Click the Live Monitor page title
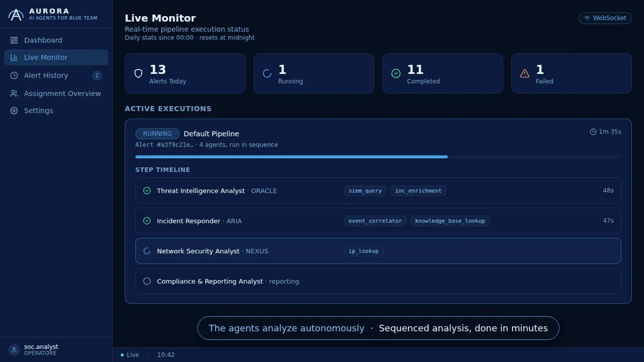Image resolution: width=644 pixels, height=362 pixels. [x=160, y=18]
